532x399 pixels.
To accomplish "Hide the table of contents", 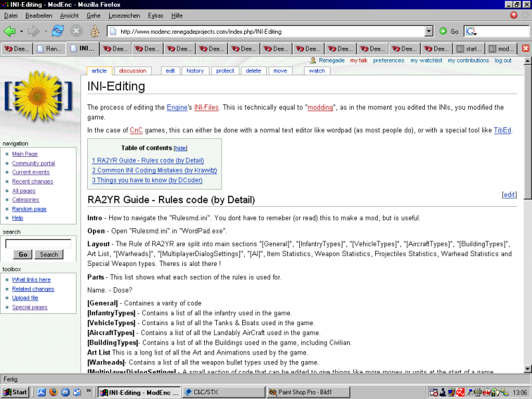I will (180, 148).
